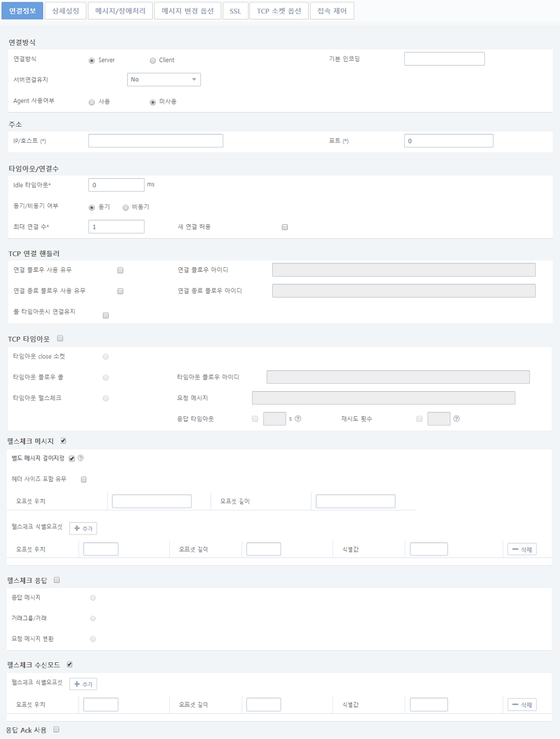Viewport: 560px width, 739px height.
Task: Click the 포트 input field
Action: (x=449, y=141)
